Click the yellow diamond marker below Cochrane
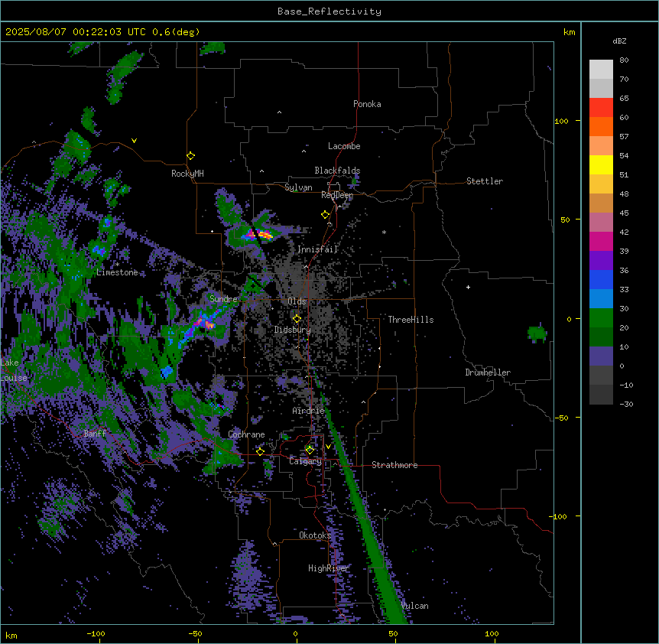This screenshot has height=644, width=659. pyautogui.click(x=260, y=452)
